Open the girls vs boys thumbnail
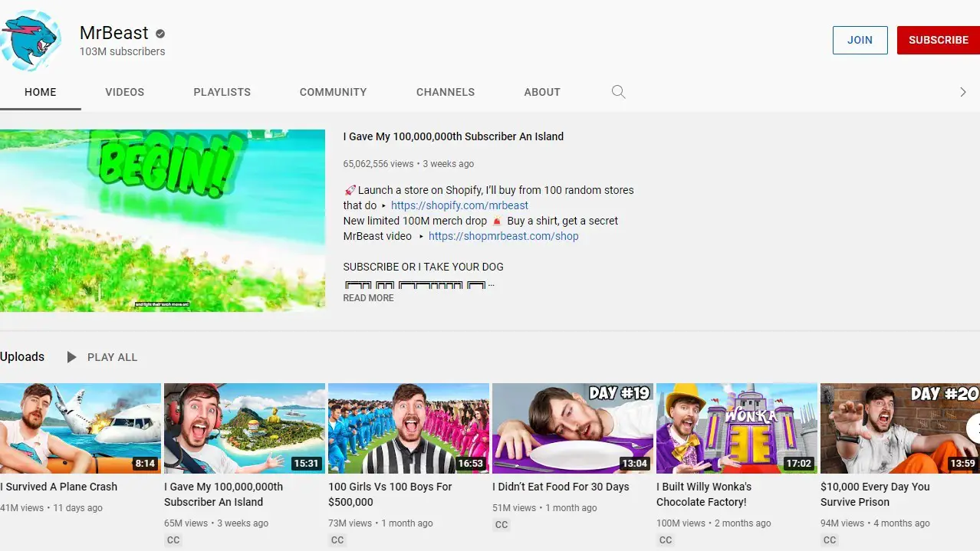 pyautogui.click(x=409, y=428)
